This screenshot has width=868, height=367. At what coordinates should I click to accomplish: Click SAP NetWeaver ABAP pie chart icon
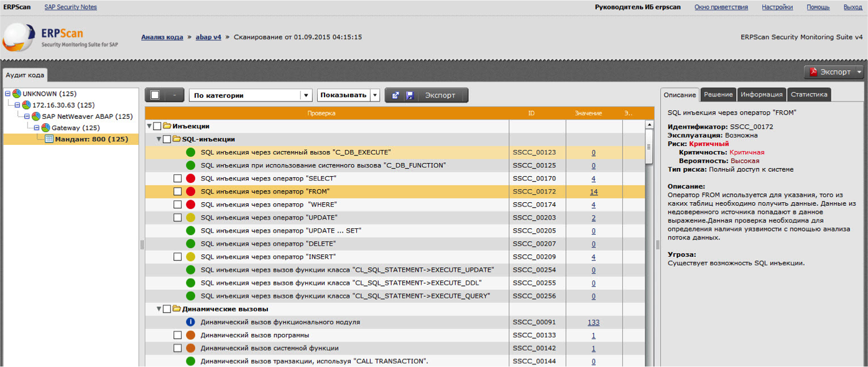pyautogui.click(x=36, y=116)
